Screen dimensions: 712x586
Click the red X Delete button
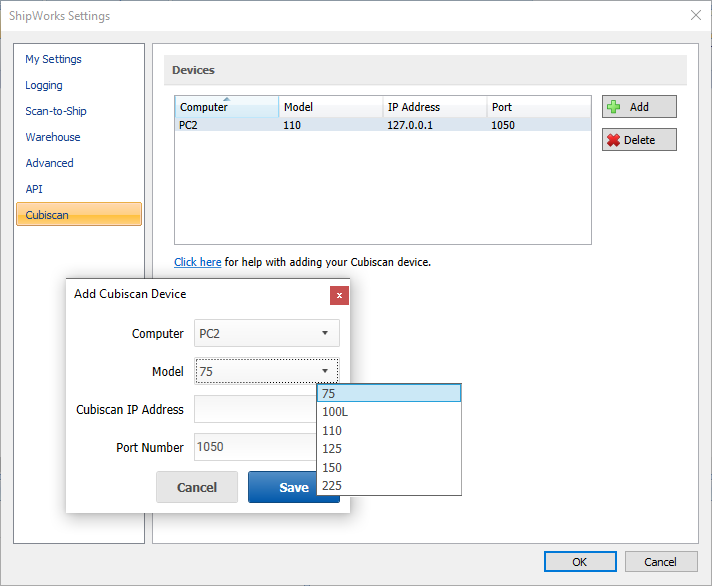click(x=639, y=140)
